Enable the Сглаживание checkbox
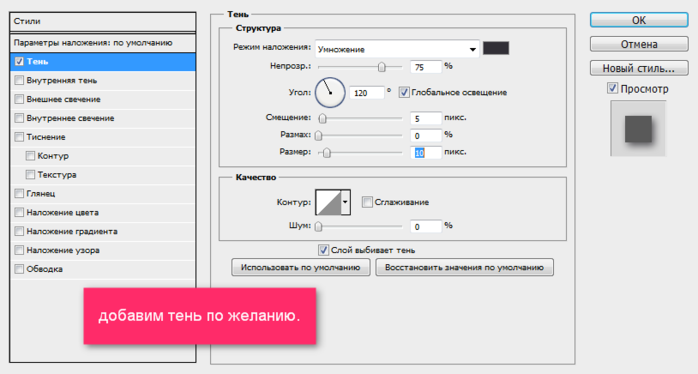Viewport: 698px width, 374px height. [x=367, y=202]
